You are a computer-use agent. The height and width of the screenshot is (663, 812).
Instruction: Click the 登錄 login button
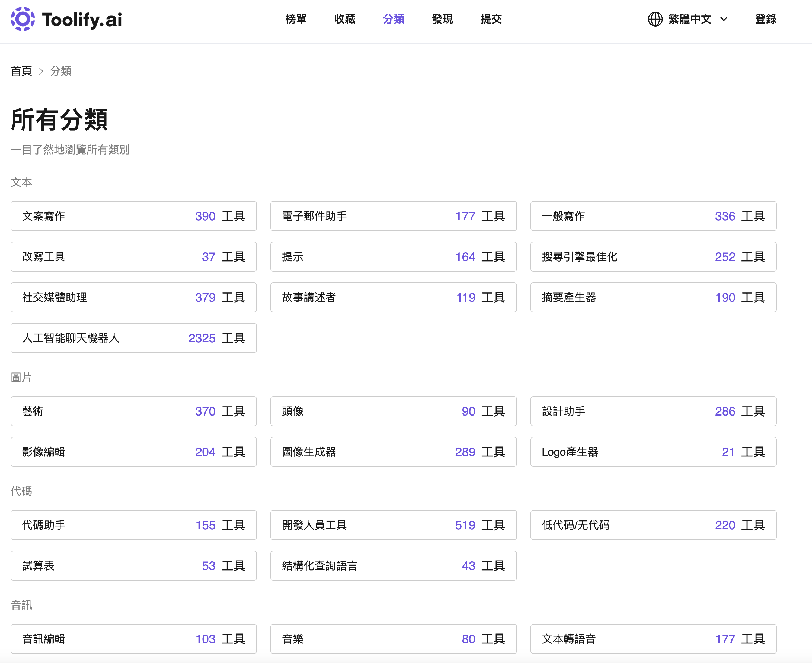tap(765, 19)
